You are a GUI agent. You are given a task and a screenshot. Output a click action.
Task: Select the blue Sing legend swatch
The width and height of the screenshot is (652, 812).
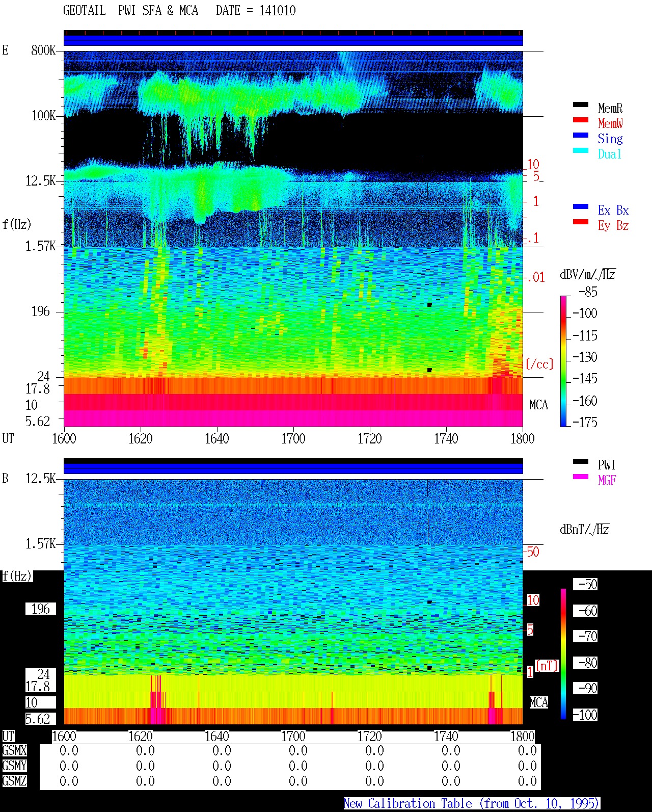pos(581,136)
